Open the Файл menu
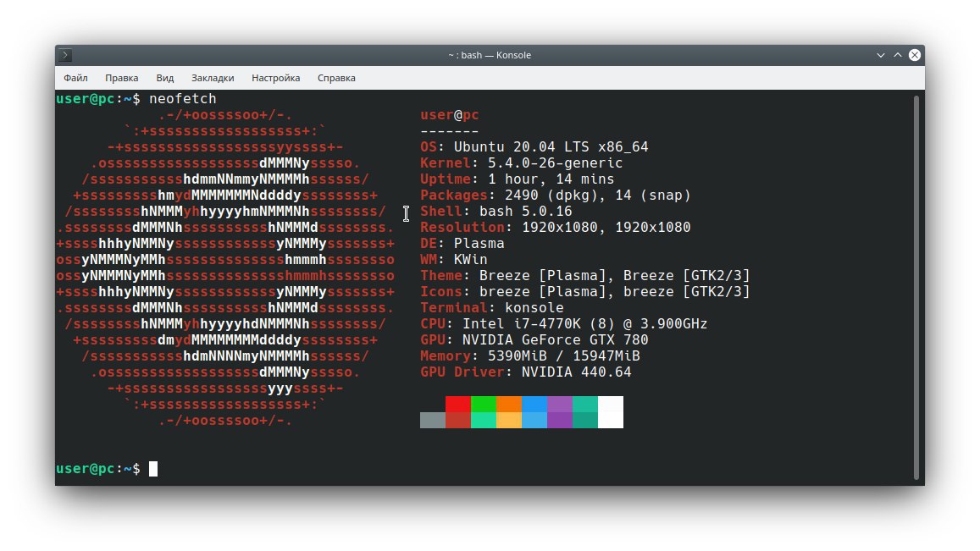The width and height of the screenshot is (980, 551). [75, 78]
